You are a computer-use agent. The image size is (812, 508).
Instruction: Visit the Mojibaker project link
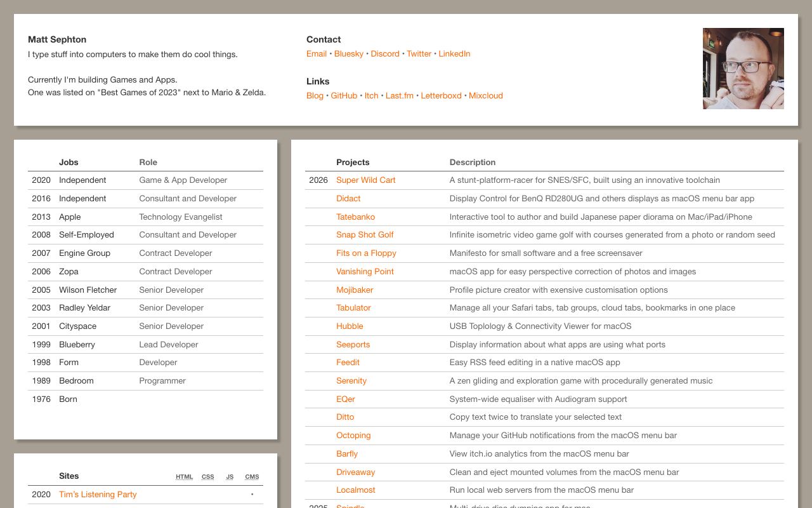click(x=355, y=290)
